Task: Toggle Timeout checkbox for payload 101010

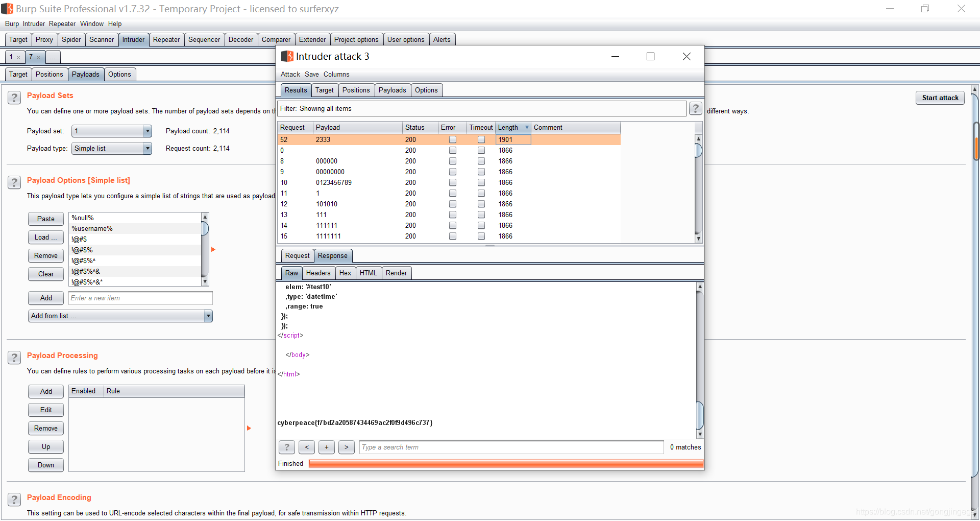Action: click(x=481, y=204)
